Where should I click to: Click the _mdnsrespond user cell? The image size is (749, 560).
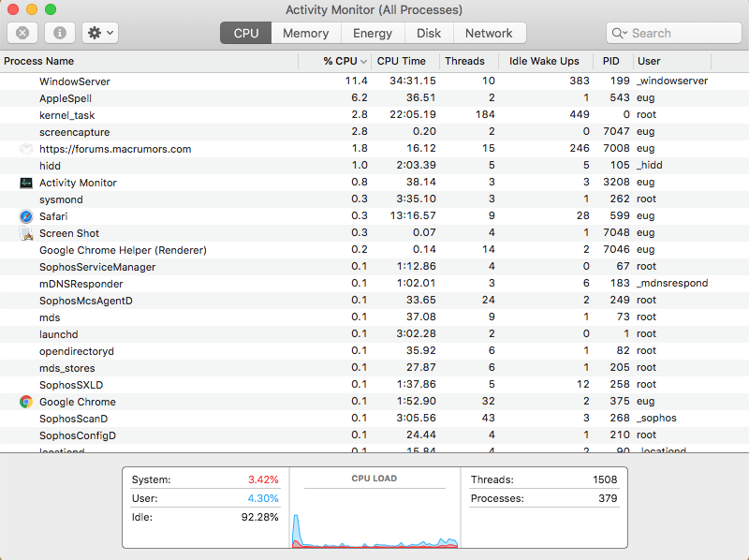[x=672, y=284]
